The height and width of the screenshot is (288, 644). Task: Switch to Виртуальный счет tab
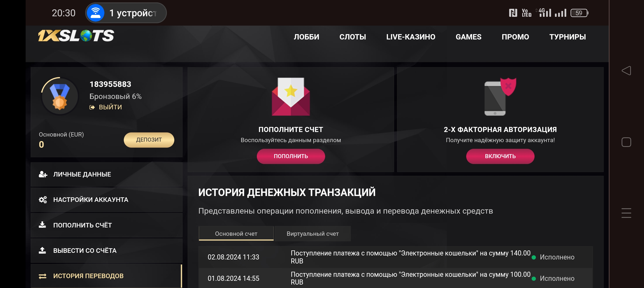point(312,234)
